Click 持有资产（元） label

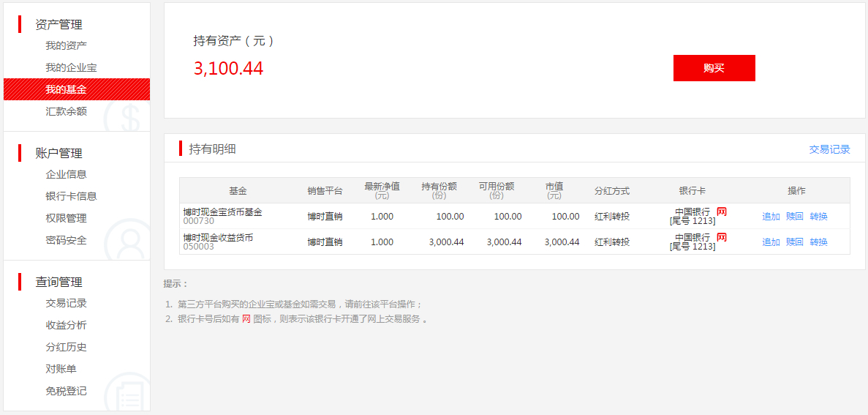234,40
